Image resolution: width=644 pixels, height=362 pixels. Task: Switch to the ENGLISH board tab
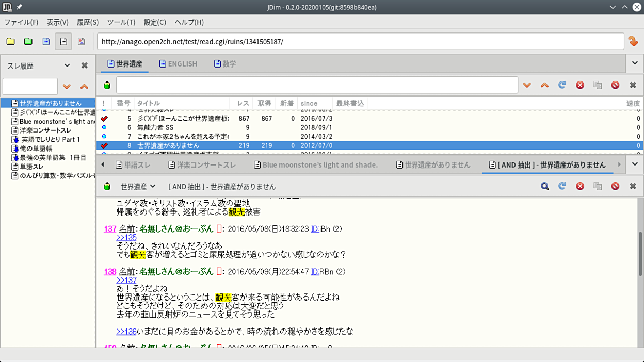[x=178, y=64]
